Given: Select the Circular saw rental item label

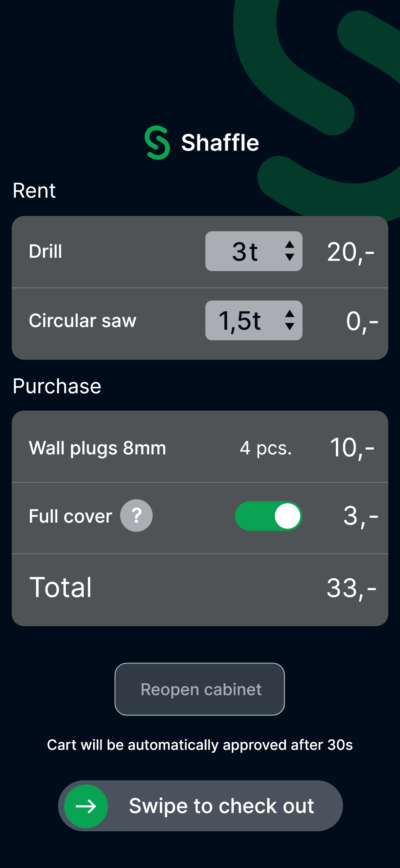Looking at the screenshot, I should point(82,321).
